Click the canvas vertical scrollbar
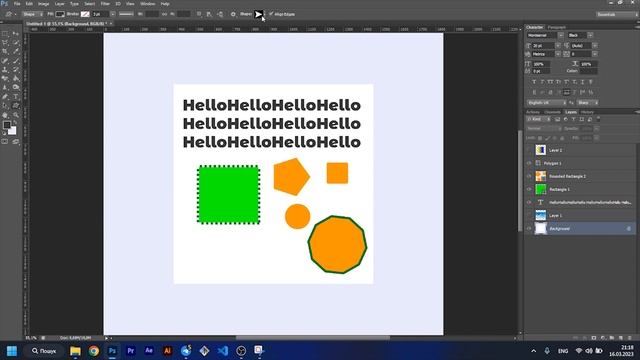Viewport: 640px width, 360px height. pyautogui.click(x=520, y=181)
